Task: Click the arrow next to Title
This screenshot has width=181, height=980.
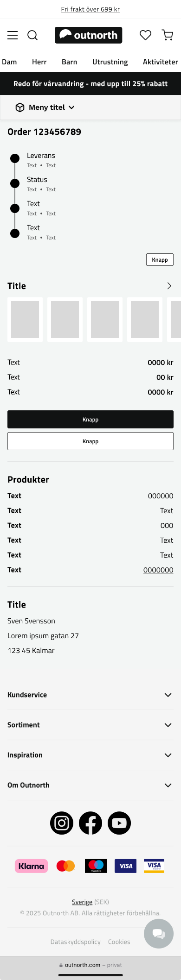Action: point(169,286)
